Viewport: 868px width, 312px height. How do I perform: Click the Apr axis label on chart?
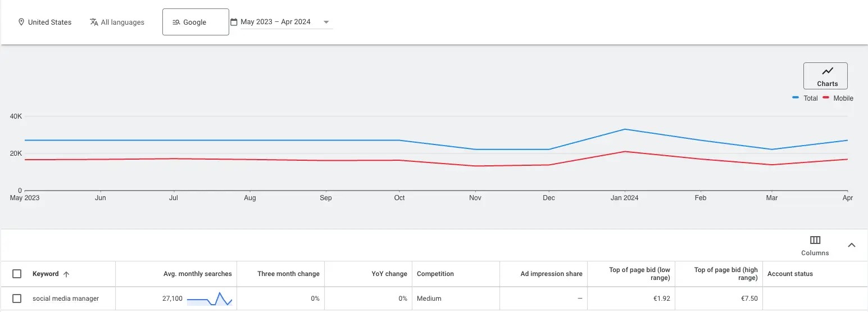pos(848,198)
